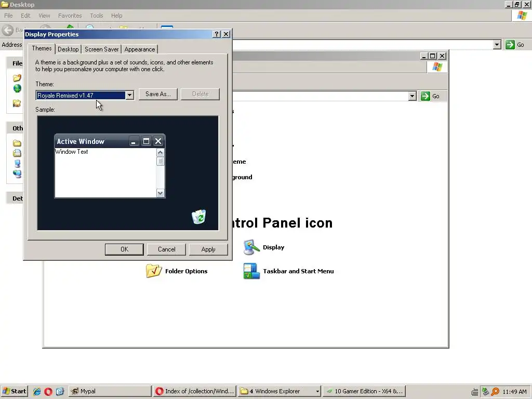Viewport: 532px width, 399px height.
Task: Click the scrollbar thumb in sample Active Window
Action: point(161,161)
